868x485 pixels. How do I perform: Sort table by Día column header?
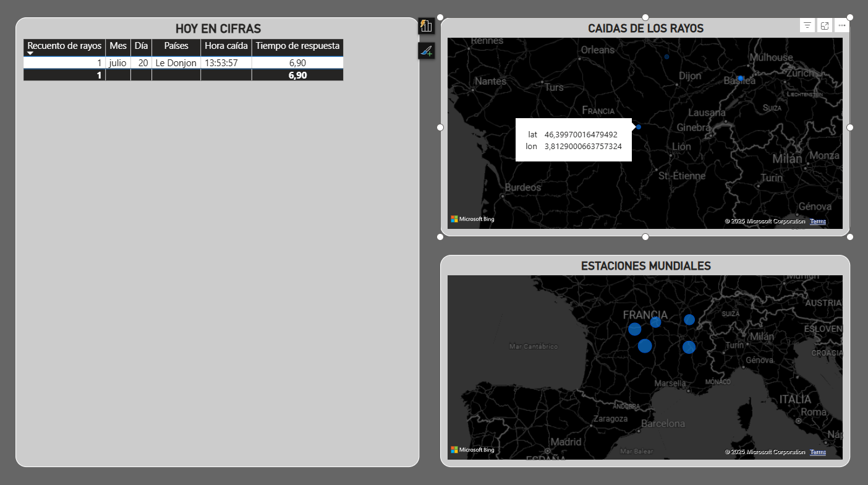tap(142, 46)
